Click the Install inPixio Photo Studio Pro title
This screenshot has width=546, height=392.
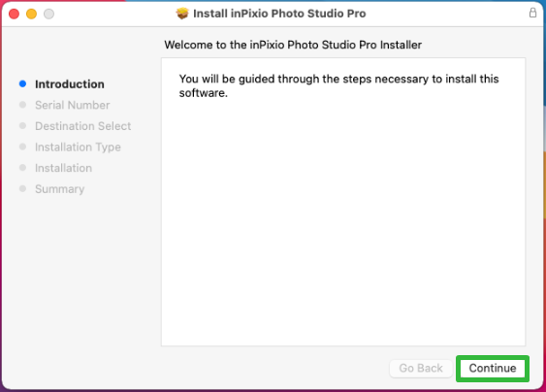[x=279, y=14]
